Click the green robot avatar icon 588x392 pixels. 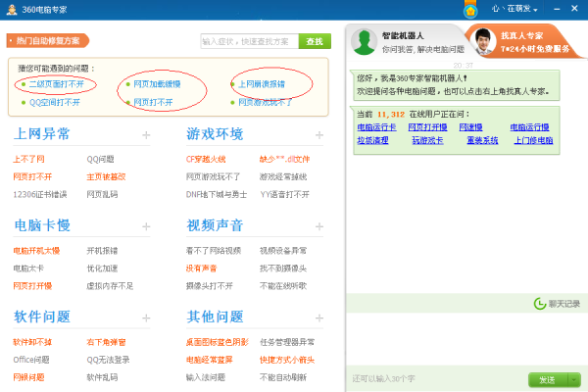click(365, 41)
